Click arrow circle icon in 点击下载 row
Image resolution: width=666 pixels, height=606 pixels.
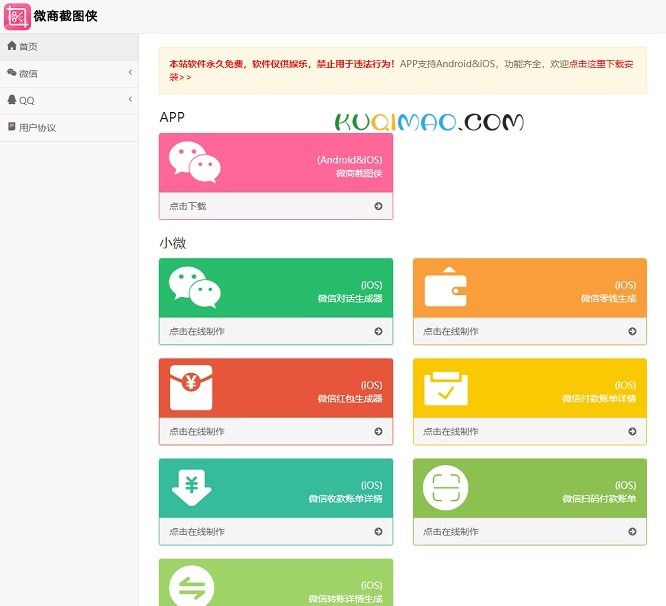point(378,206)
